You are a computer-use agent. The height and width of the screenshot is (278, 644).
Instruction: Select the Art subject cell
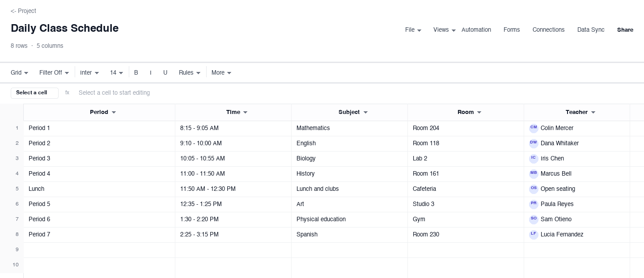tap(349, 204)
